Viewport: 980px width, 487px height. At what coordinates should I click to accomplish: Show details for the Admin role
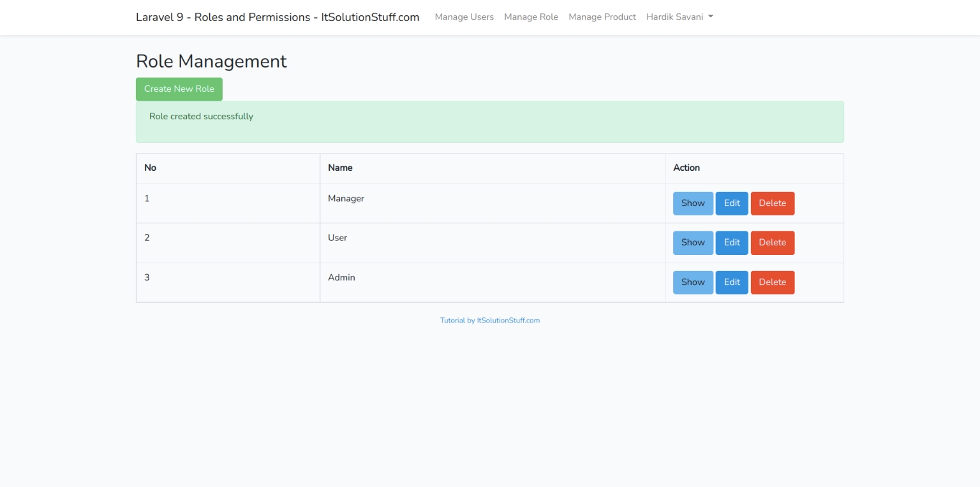point(693,282)
